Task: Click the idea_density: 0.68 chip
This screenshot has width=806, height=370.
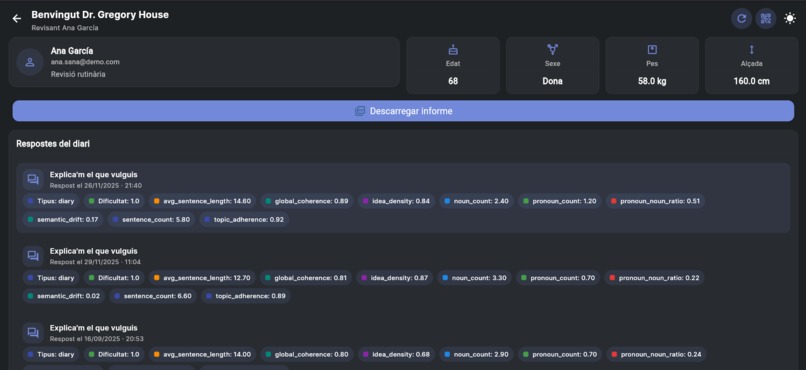Action: [x=396, y=354]
